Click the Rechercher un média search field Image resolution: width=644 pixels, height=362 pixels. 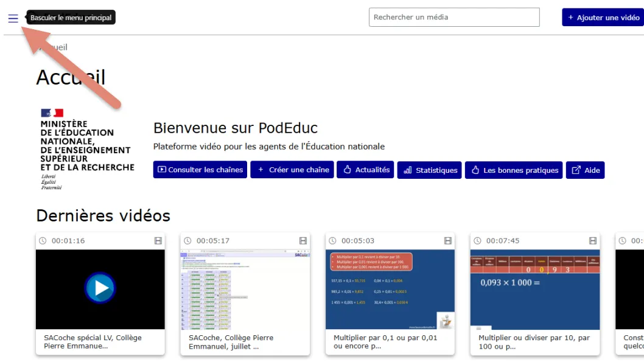tap(454, 17)
